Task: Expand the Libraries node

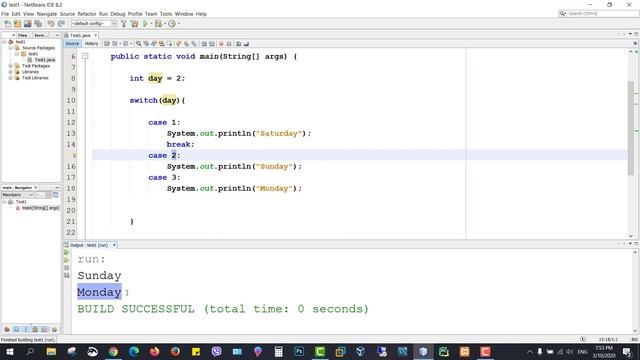Action: 11,72
